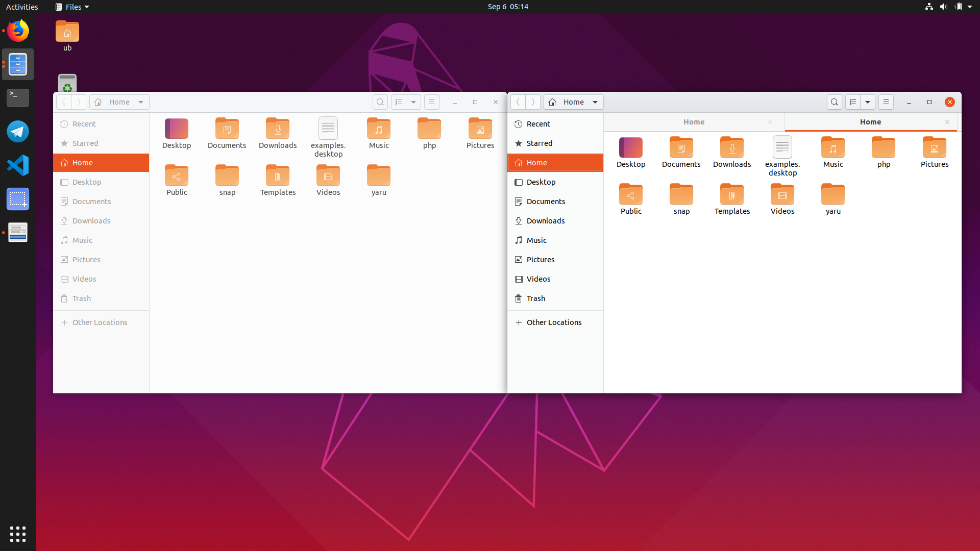Go to Downloads in right sidebar
This screenshot has width=980, height=551.
pos(545,221)
